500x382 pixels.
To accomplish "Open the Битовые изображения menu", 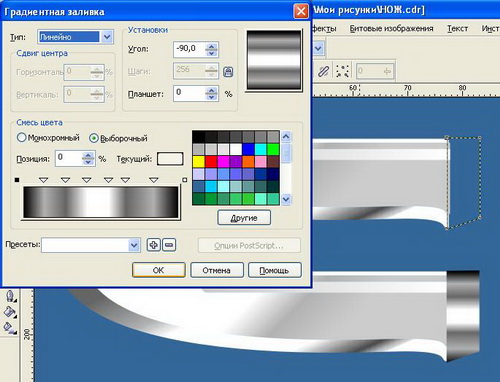I will pyautogui.click(x=391, y=29).
